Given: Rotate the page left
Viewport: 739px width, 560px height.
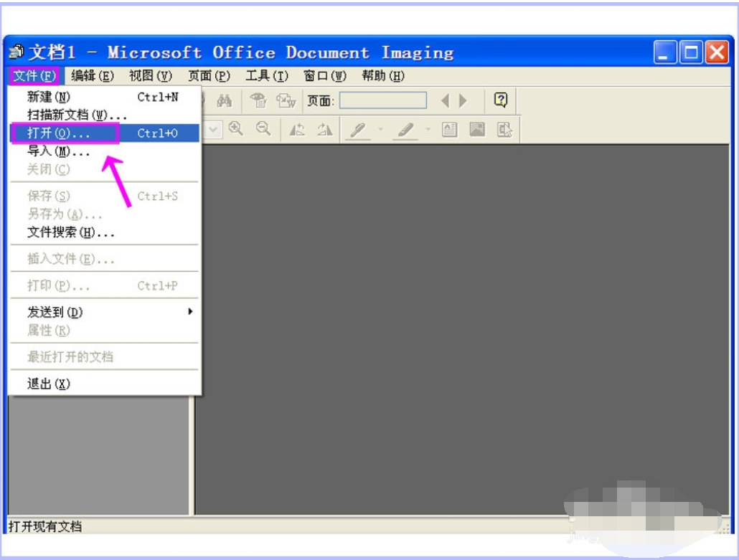Looking at the screenshot, I should (297, 130).
